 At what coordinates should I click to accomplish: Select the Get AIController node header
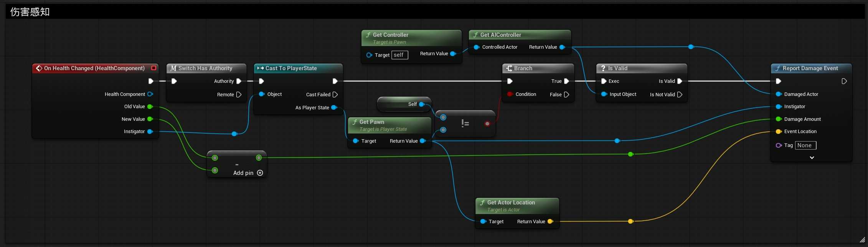500,35
